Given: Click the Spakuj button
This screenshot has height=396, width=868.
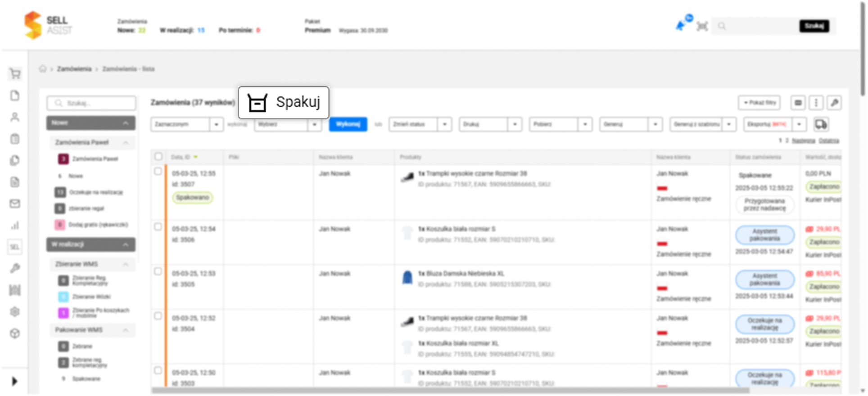Looking at the screenshot, I should click(x=284, y=103).
